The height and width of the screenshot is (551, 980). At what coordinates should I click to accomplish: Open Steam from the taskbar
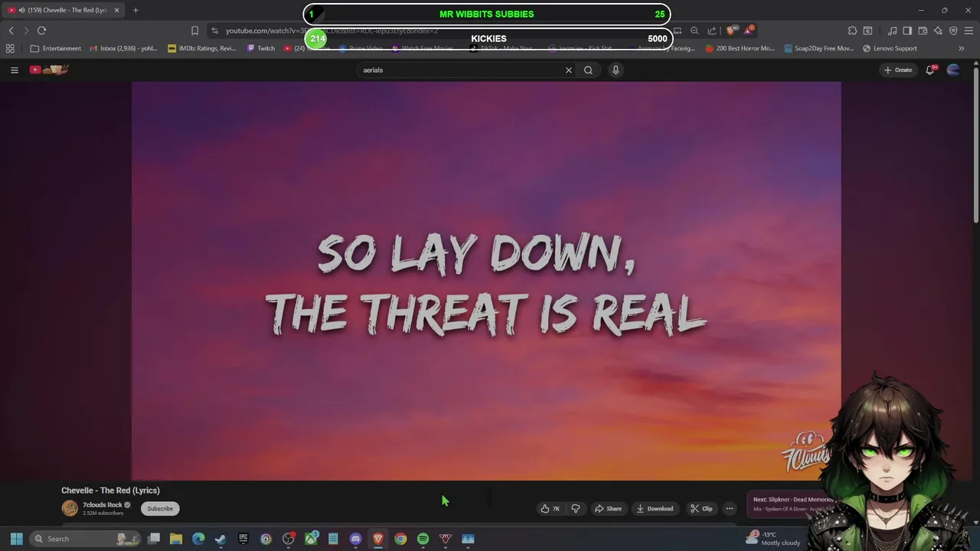click(x=220, y=539)
